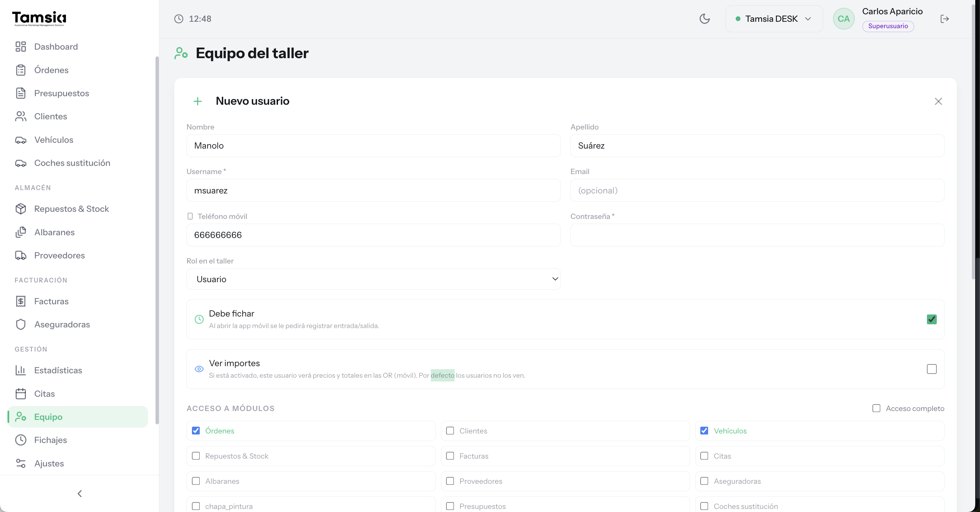Screen dimensions: 980x512
Task: Expand the Tamsia DESK workshop selector
Action: (x=773, y=19)
